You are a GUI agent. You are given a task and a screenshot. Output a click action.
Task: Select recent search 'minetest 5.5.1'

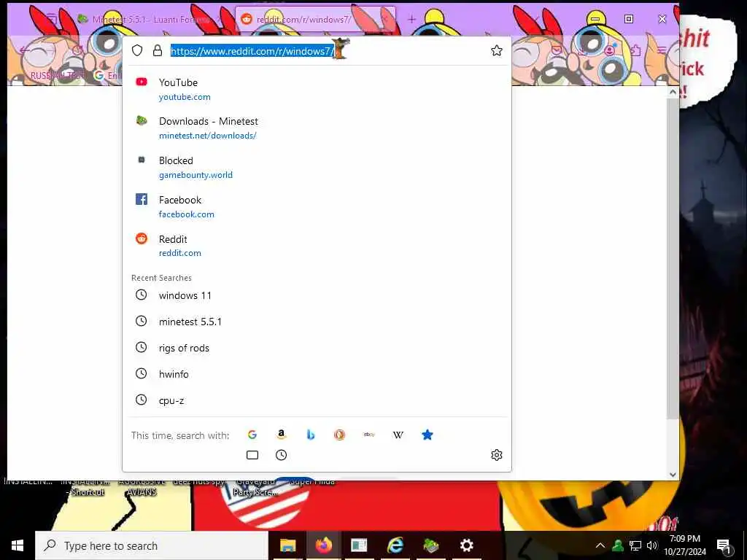pos(317,322)
